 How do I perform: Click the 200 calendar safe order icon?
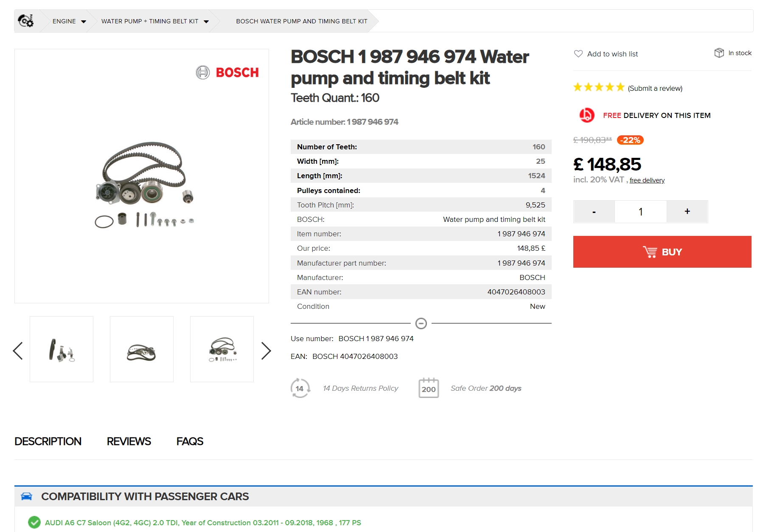point(429,388)
